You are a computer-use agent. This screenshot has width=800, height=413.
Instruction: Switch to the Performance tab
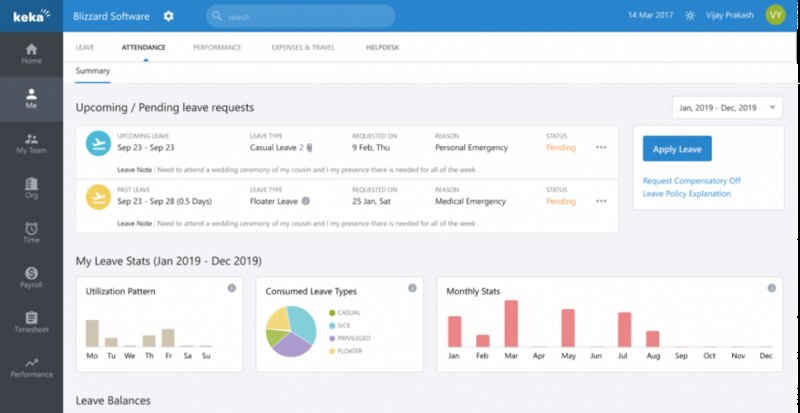coord(217,47)
